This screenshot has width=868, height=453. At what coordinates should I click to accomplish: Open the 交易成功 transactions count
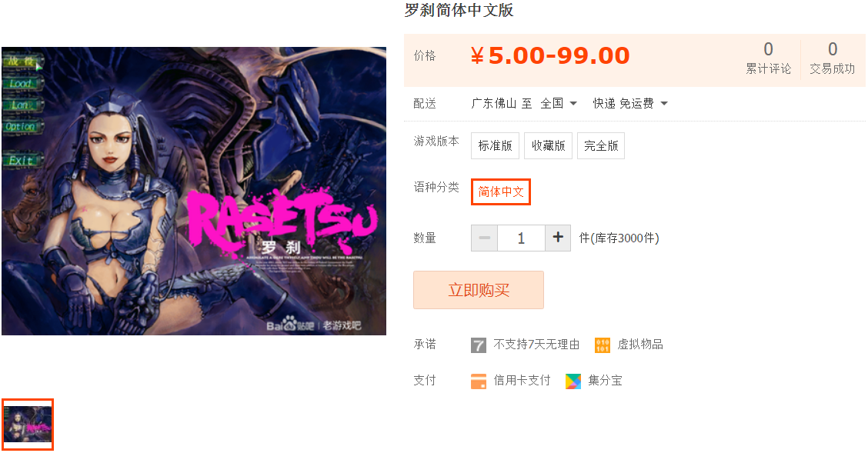(832, 58)
